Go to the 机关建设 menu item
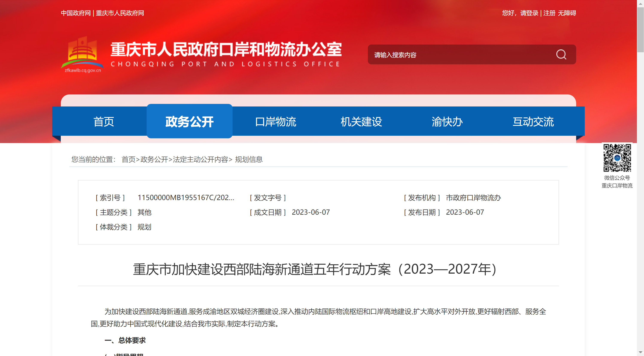This screenshot has width=644, height=356. click(x=361, y=122)
